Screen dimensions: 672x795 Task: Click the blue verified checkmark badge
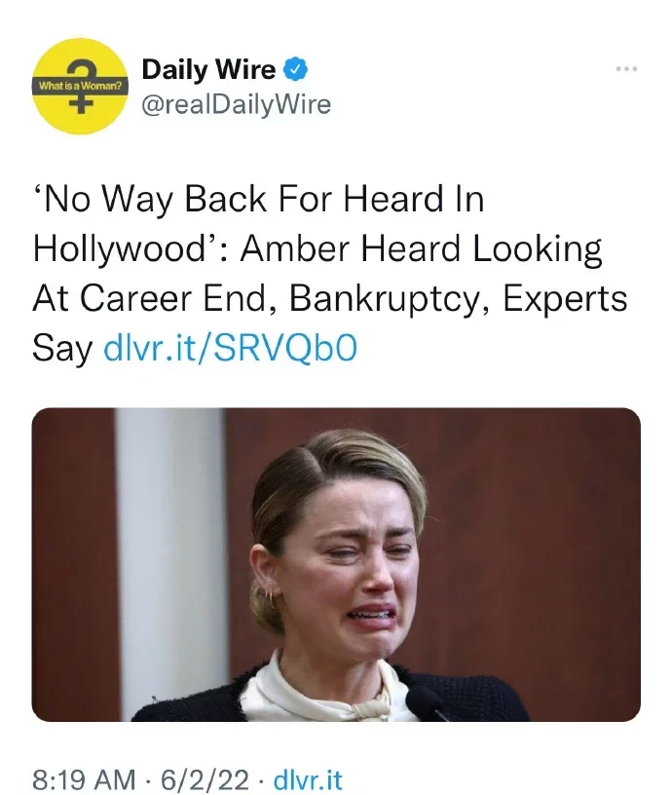tap(295, 69)
